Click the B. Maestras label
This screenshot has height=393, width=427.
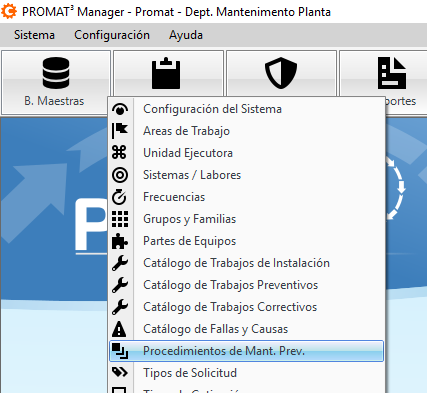(x=54, y=101)
